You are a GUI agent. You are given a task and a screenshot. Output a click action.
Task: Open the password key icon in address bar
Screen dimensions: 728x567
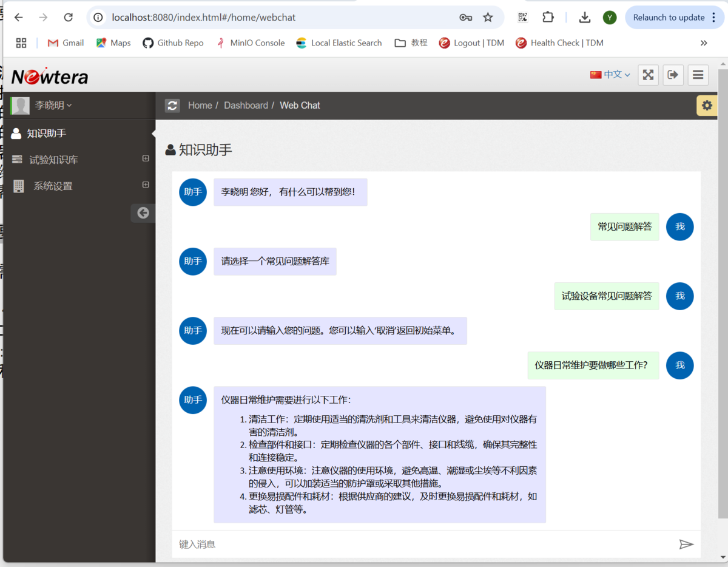(465, 18)
